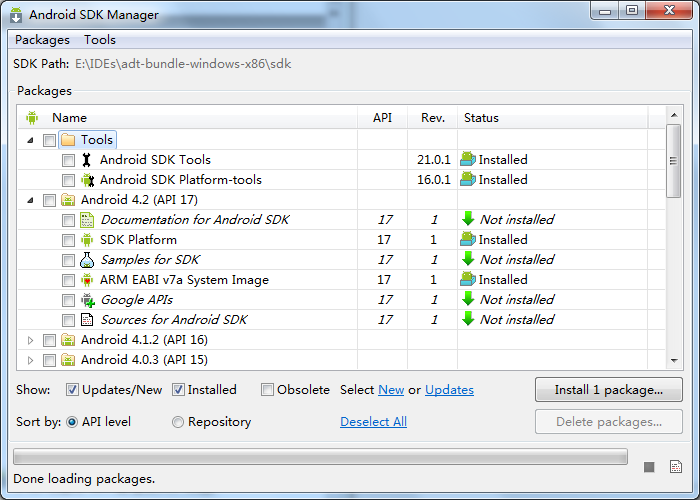
Task: Click the Samples for SDK flask icon
Action: click(x=87, y=260)
